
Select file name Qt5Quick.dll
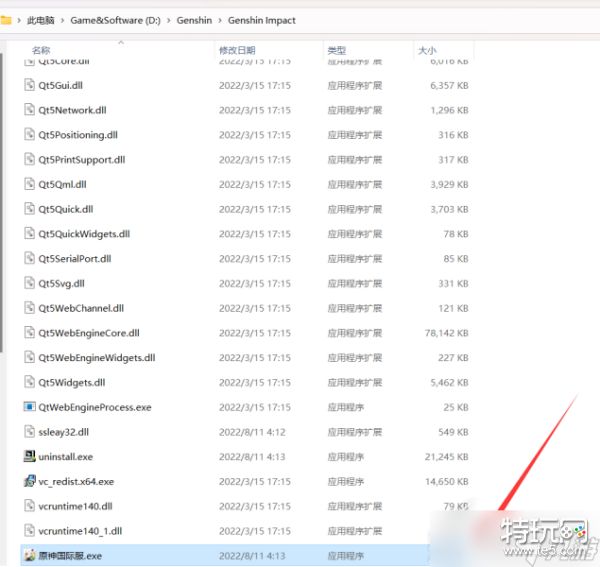66,209
